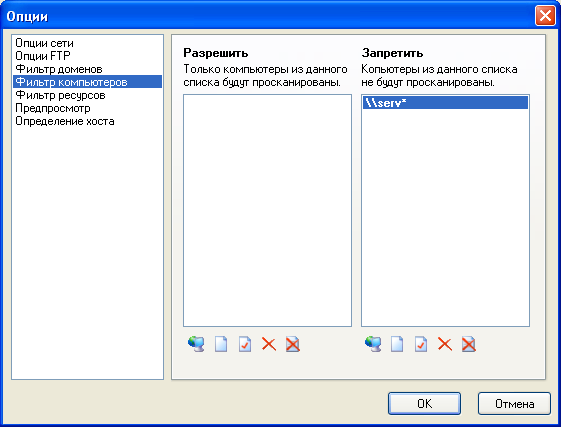Click the Отмена button
This screenshot has width=561, height=427.
click(x=514, y=404)
